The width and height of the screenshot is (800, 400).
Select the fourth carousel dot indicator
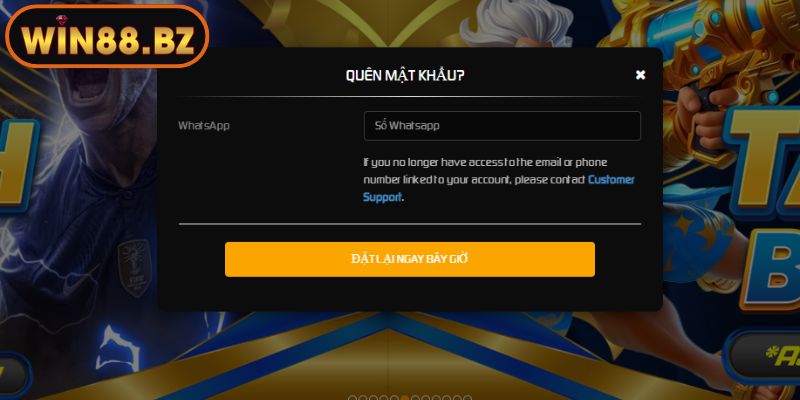(384, 398)
